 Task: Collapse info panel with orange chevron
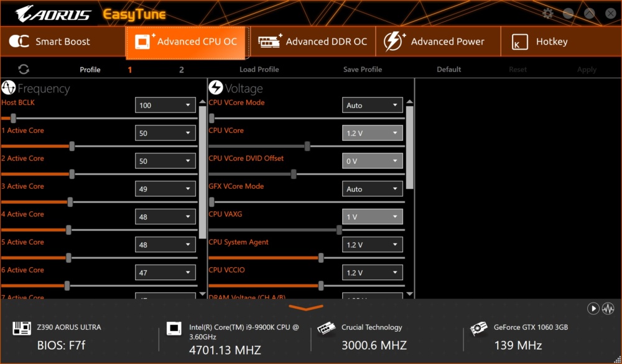click(306, 307)
